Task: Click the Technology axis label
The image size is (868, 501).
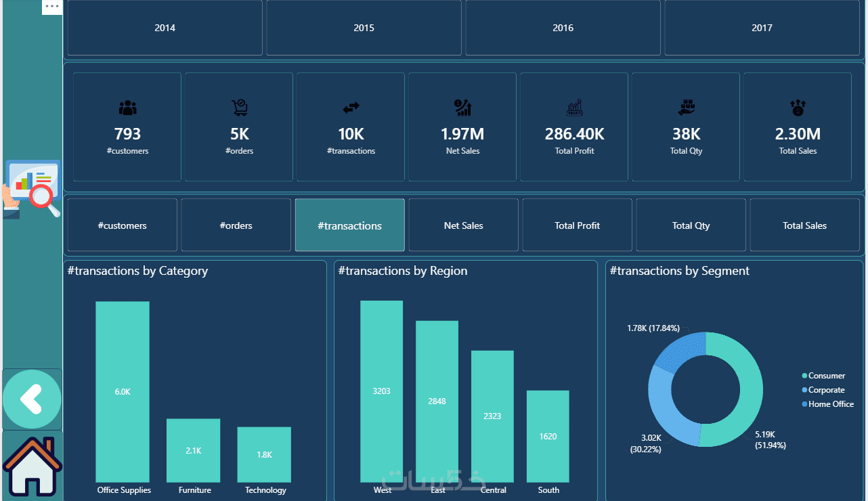Action: coord(265,490)
